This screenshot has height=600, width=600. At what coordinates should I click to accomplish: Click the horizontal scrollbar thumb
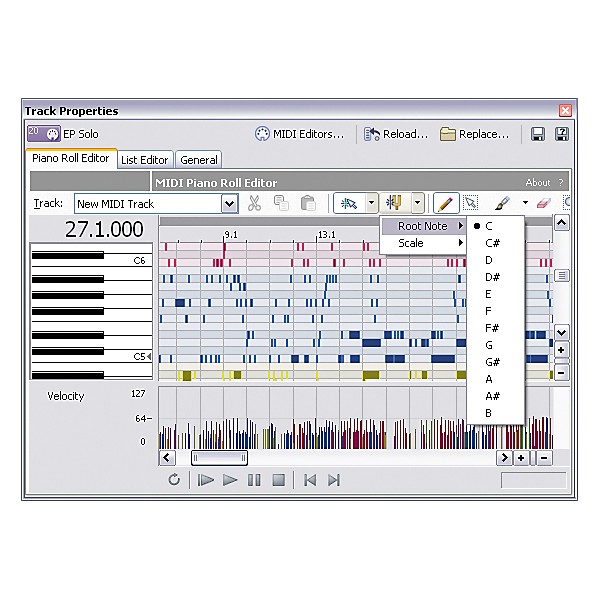[x=220, y=458]
